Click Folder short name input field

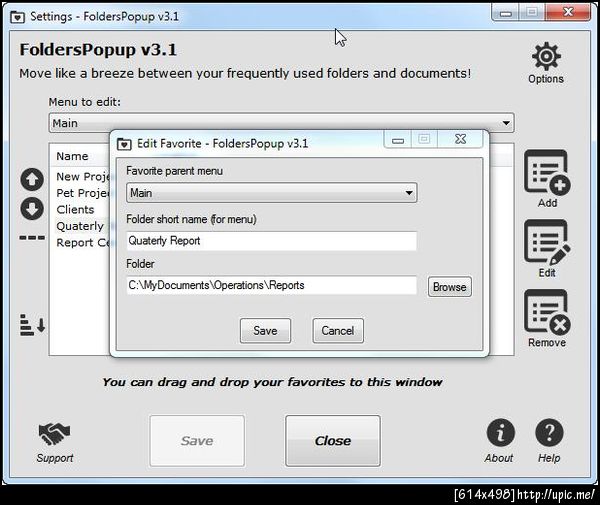pos(271,241)
